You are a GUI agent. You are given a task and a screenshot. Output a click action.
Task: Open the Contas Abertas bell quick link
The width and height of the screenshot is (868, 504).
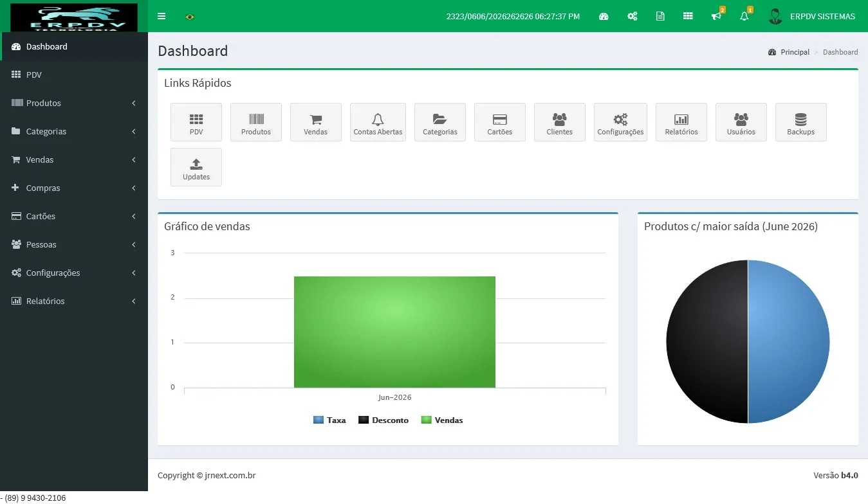click(x=378, y=122)
